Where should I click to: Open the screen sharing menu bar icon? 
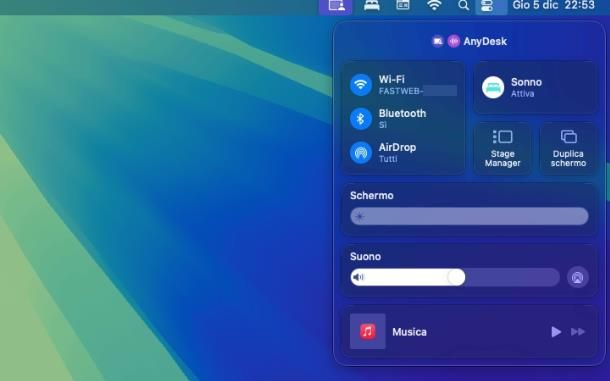click(336, 5)
